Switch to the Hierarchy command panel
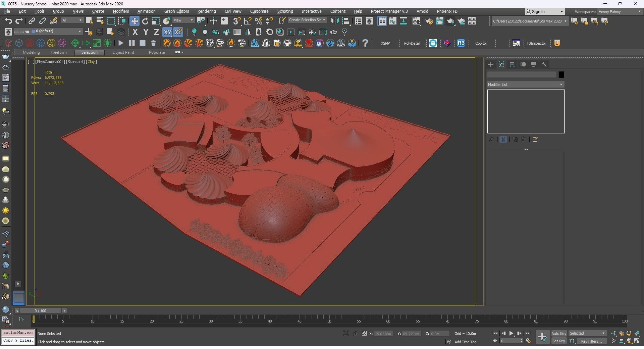Viewport: 644px width, 349px height. click(512, 64)
